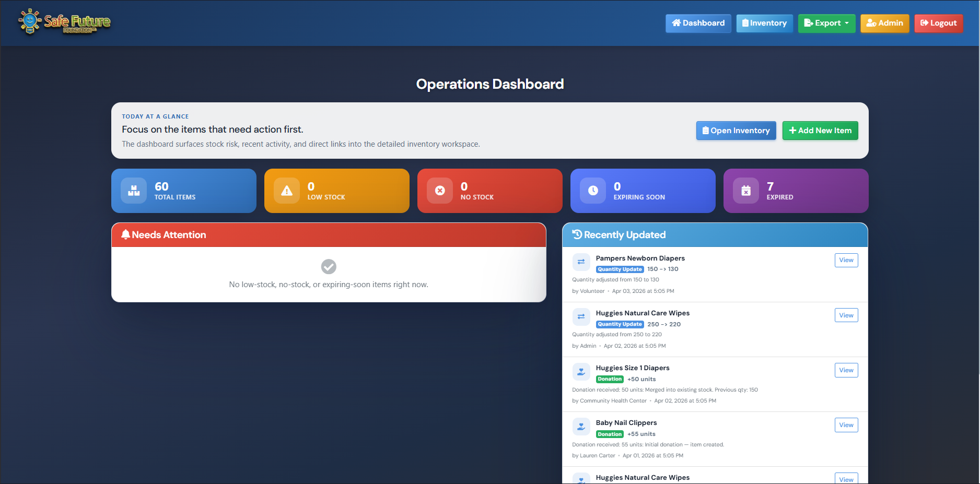Open the 0 Low Stock card
This screenshot has height=484, width=980.
point(337,191)
